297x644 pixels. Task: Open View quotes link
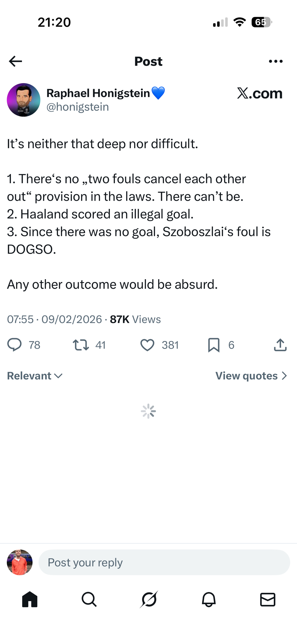[x=251, y=376]
